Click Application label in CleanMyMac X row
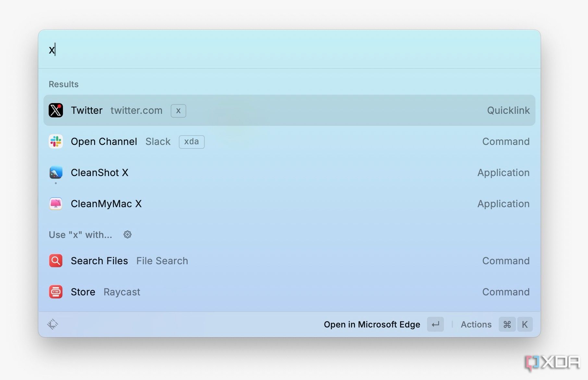This screenshot has height=380, width=588. [x=503, y=204]
